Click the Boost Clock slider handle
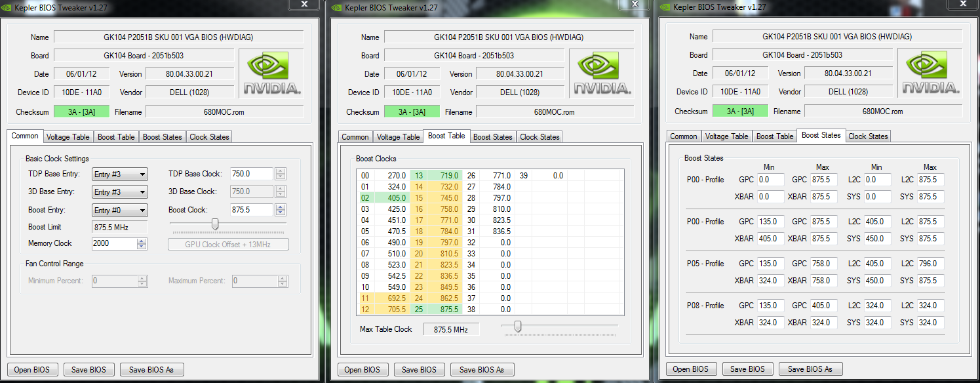This screenshot has width=980, height=383. tap(214, 225)
